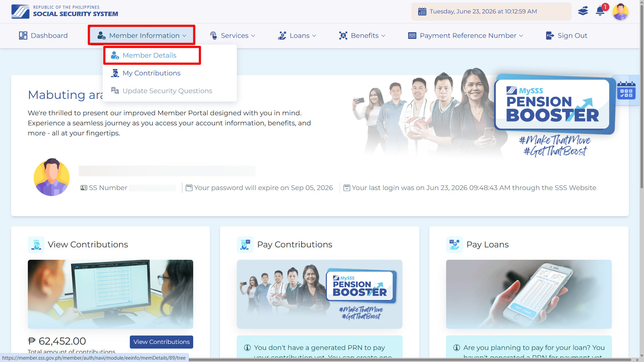This screenshot has width=644, height=362.
Task: Click the Sign Out door icon
Action: click(x=550, y=36)
